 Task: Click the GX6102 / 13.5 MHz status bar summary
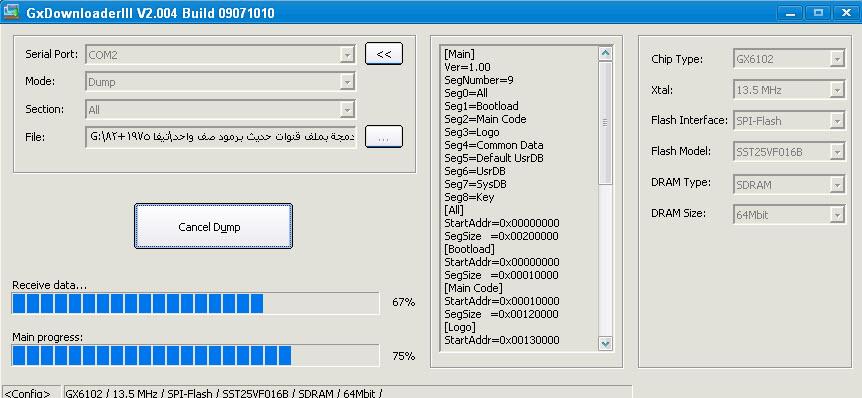click(224, 393)
